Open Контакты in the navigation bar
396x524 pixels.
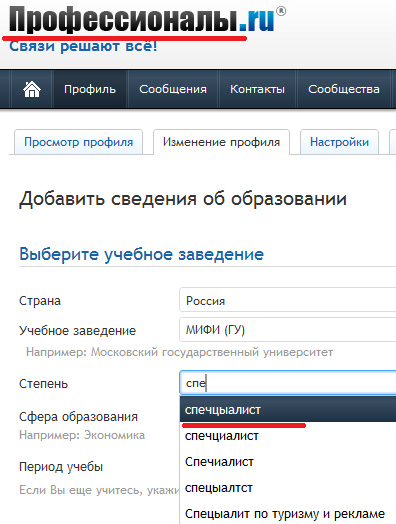coord(257,89)
